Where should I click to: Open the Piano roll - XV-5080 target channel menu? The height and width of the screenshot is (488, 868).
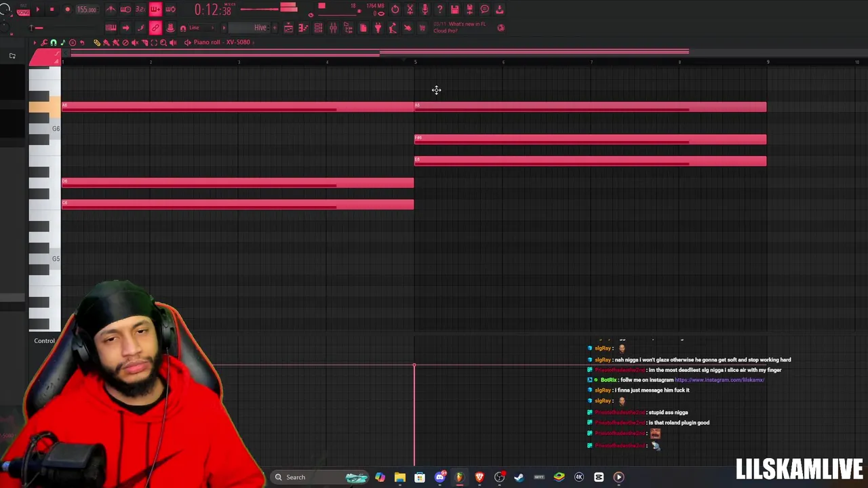[221, 42]
